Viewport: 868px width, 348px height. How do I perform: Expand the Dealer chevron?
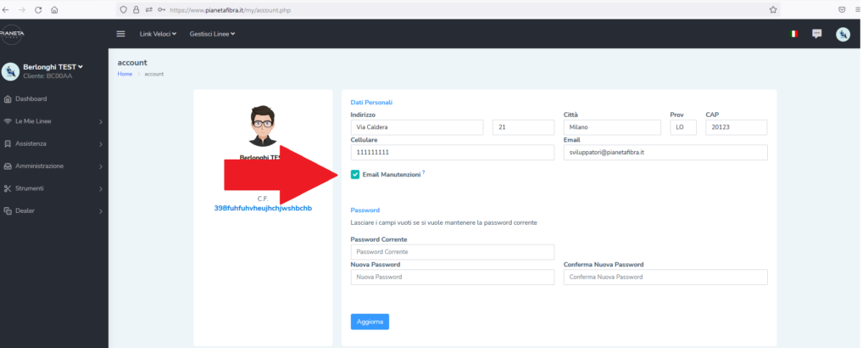coord(101,211)
